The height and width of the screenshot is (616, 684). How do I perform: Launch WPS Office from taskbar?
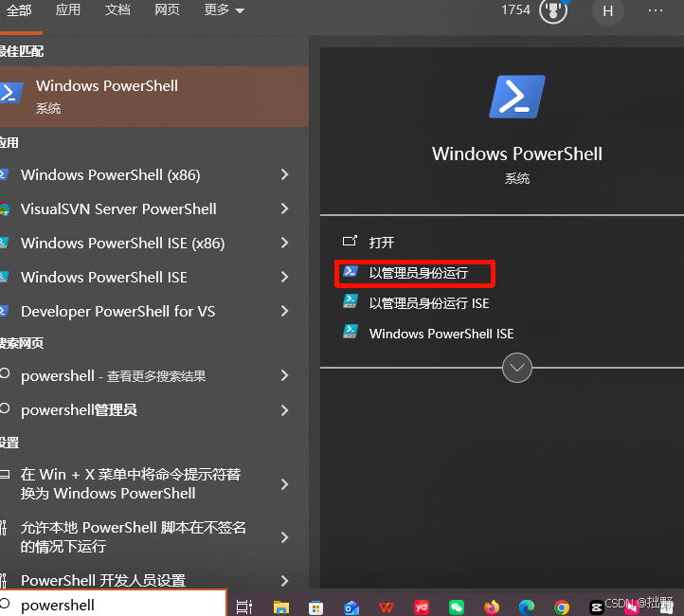[387, 607]
